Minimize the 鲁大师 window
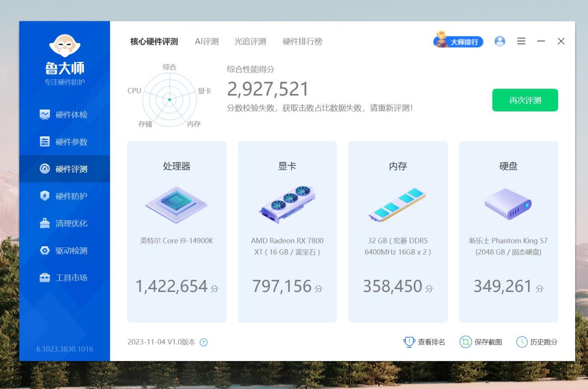The width and height of the screenshot is (588, 389). point(541,41)
